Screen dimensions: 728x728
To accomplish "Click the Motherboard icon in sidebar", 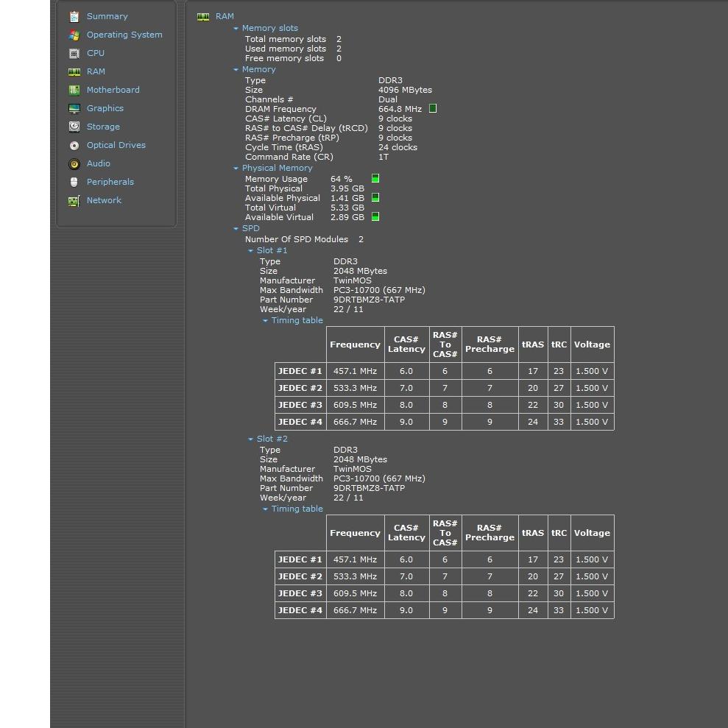I will (x=74, y=90).
